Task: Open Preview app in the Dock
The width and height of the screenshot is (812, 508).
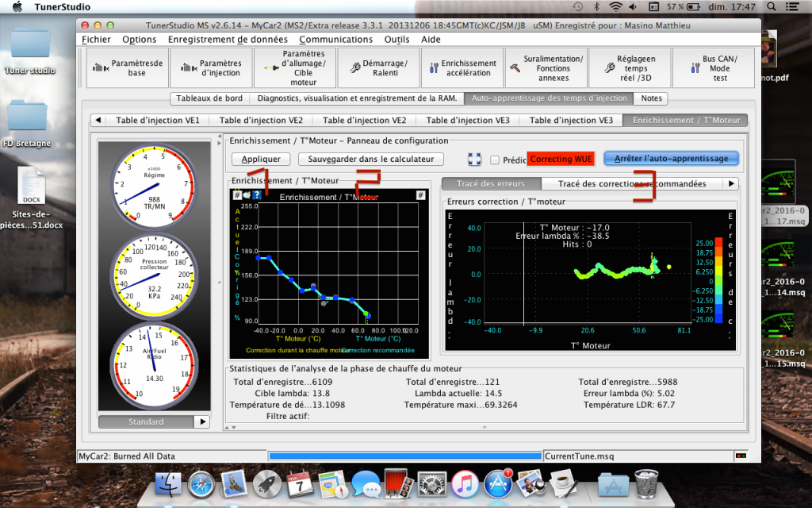Action: click(x=530, y=485)
